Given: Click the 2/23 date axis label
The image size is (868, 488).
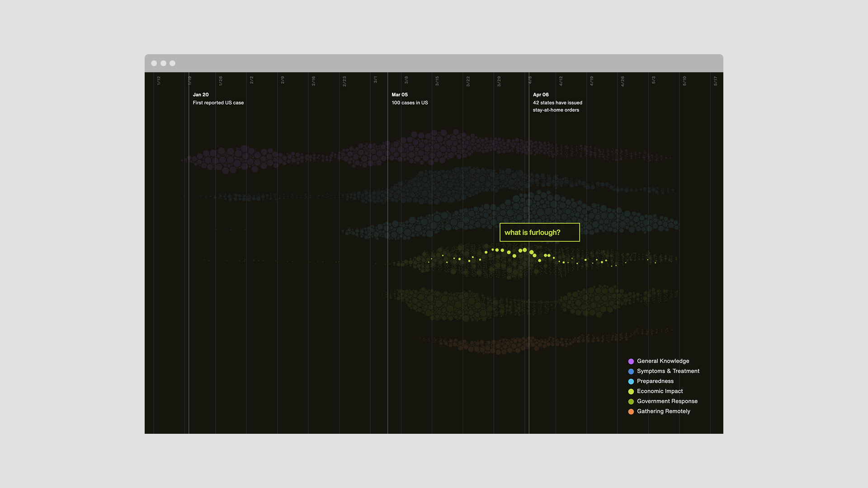Looking at the screenshot, I should [x=344, y=81].
